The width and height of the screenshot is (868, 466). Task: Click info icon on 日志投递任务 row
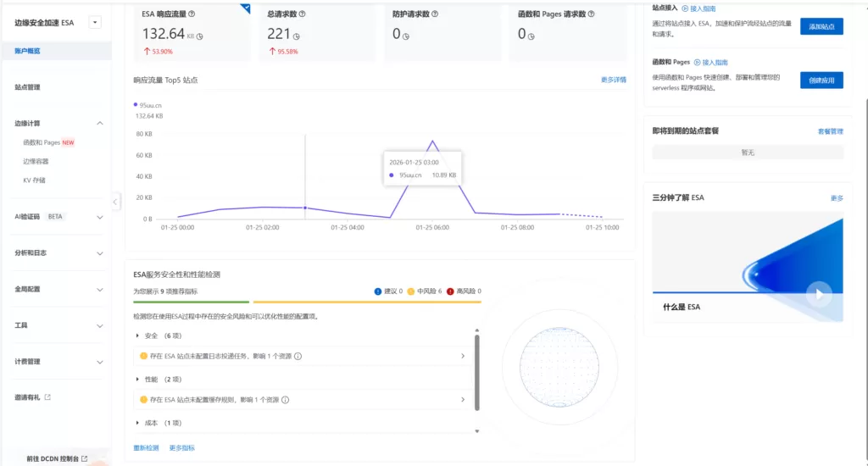[298, 357]
